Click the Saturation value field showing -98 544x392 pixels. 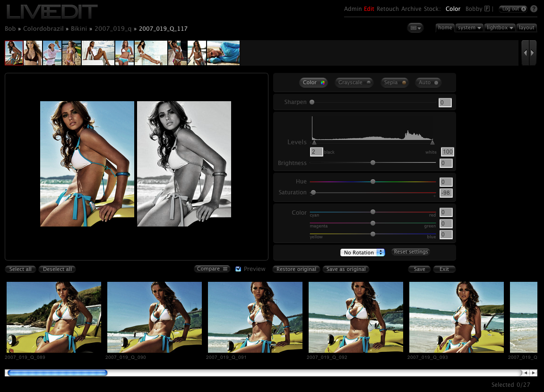[x=446, y=193]
